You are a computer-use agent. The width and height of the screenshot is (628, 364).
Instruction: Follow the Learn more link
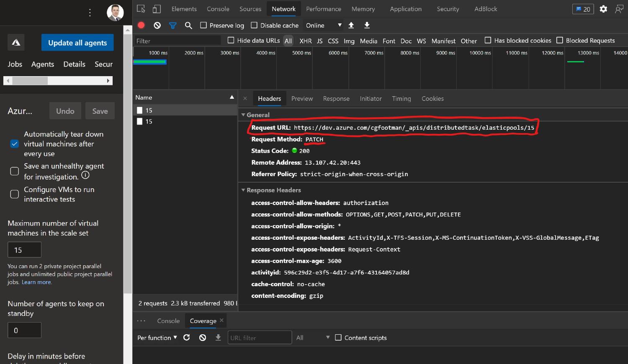point(36,282)
